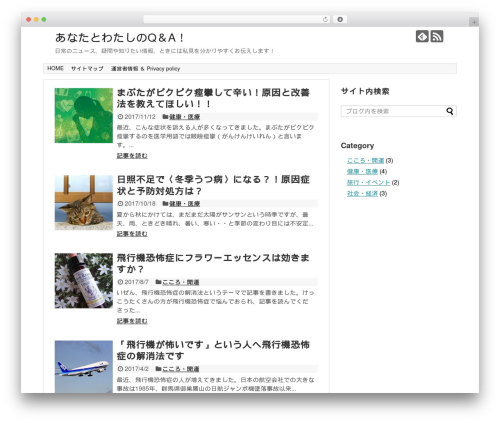Click the yellow minimize window dot

(36, 19)
